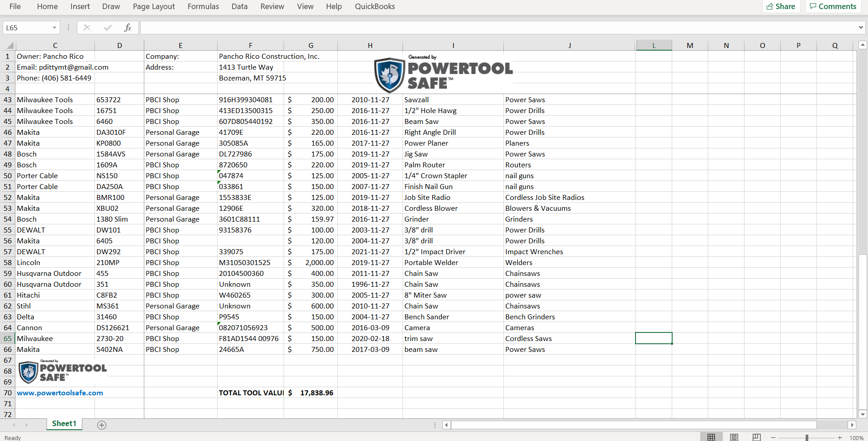Select the 'Cordless Job Site Radios' cell

pyautogui.click(x=569, y=197)
